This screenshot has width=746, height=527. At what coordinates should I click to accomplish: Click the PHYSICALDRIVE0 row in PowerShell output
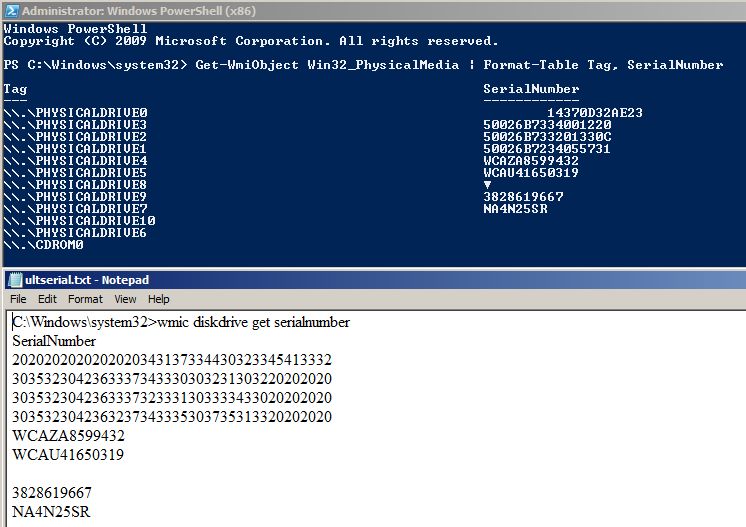(76, 113)
